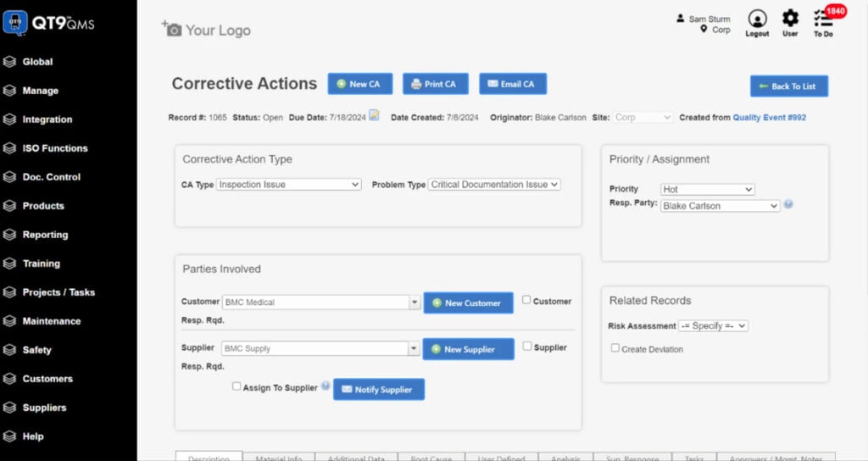This screenshot has width=868, height=461.
Task: Toggle Supplier Resp. Rqd. checkbox
Action: point(527,346)
